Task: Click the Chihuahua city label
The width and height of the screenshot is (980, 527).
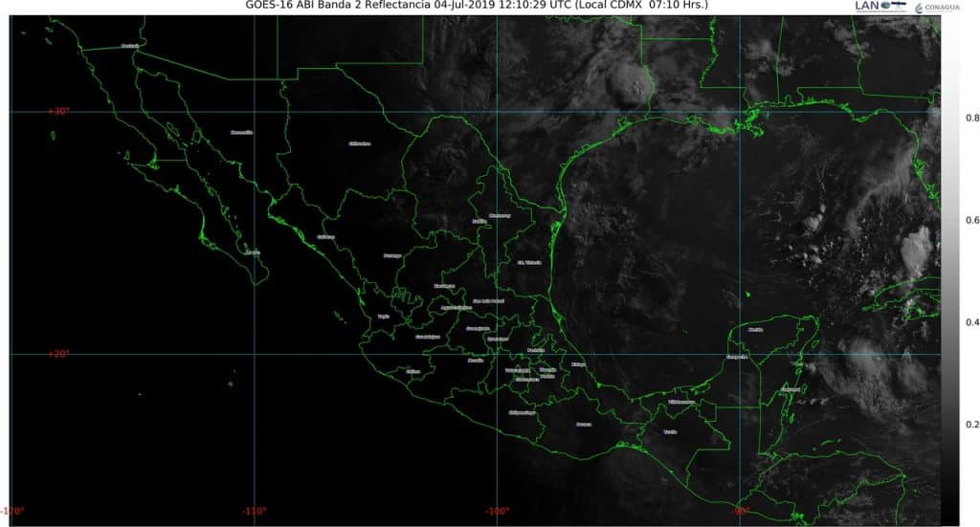Action: coord(359,143)
